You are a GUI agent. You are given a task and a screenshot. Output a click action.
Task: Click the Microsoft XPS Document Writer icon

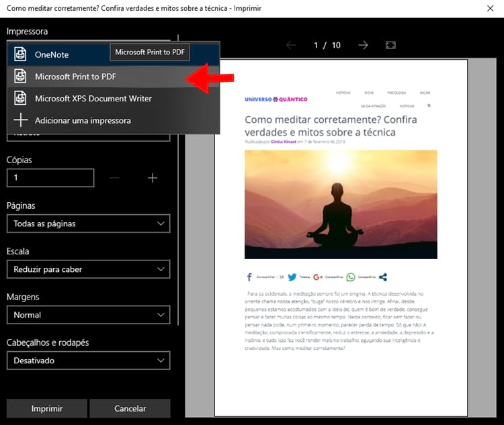coord(21,99)
